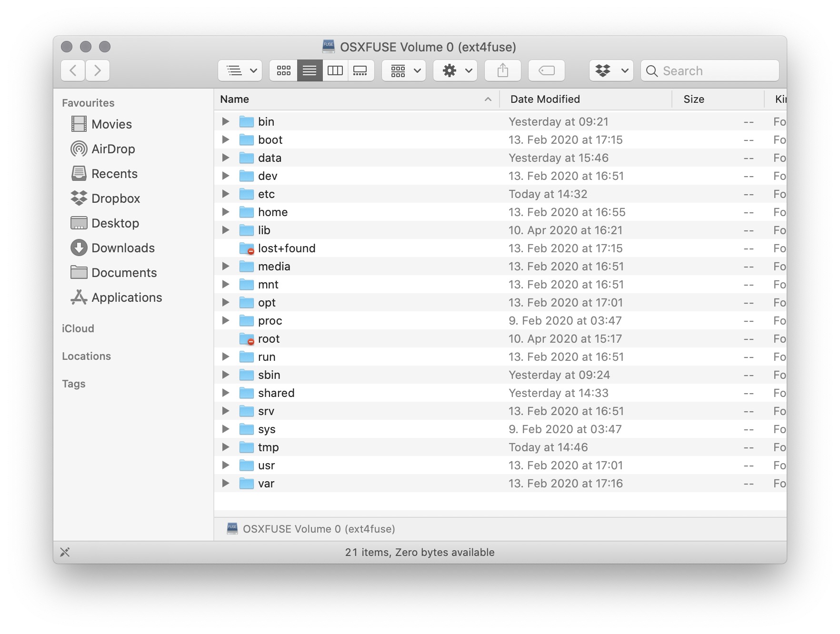Screen dimensions: 840x634
Task: Sort by the Name column header
Action: 356,99
